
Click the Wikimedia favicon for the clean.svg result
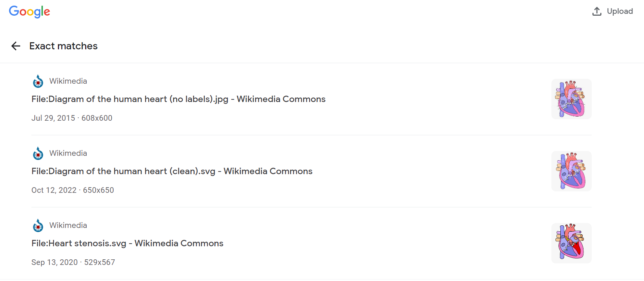click(x=38, y=154)
